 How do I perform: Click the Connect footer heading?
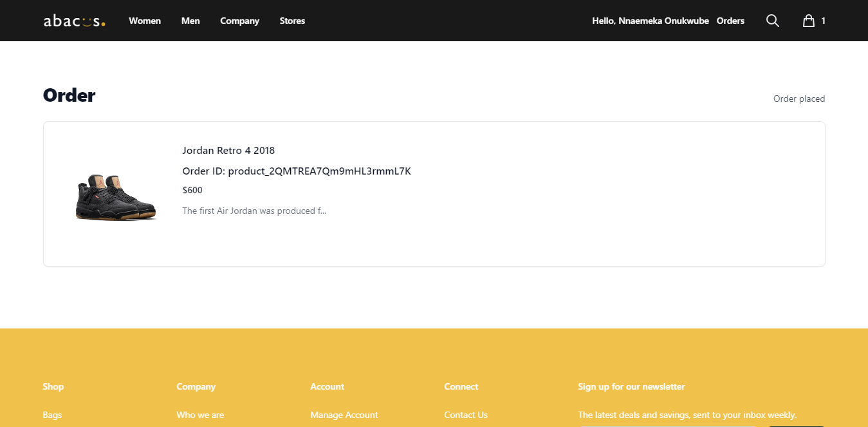(x=461, y=386)
